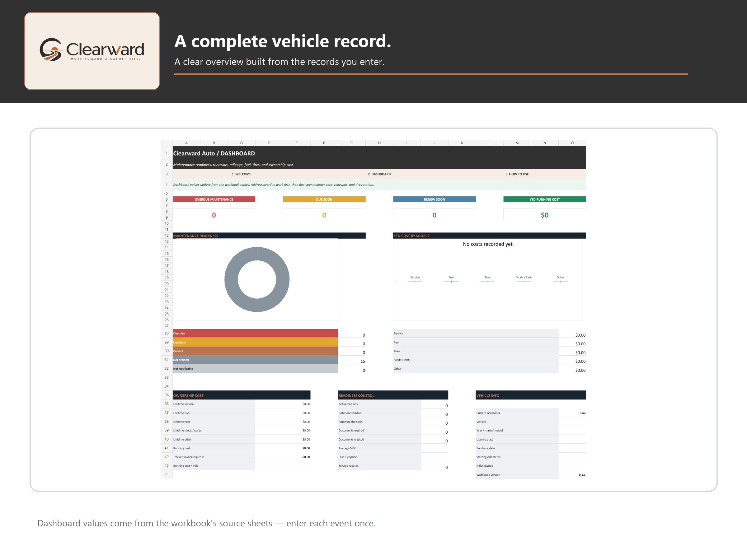The image size is (747, 560).
Task: Click the Workbook version label
Action: [488, 474]
